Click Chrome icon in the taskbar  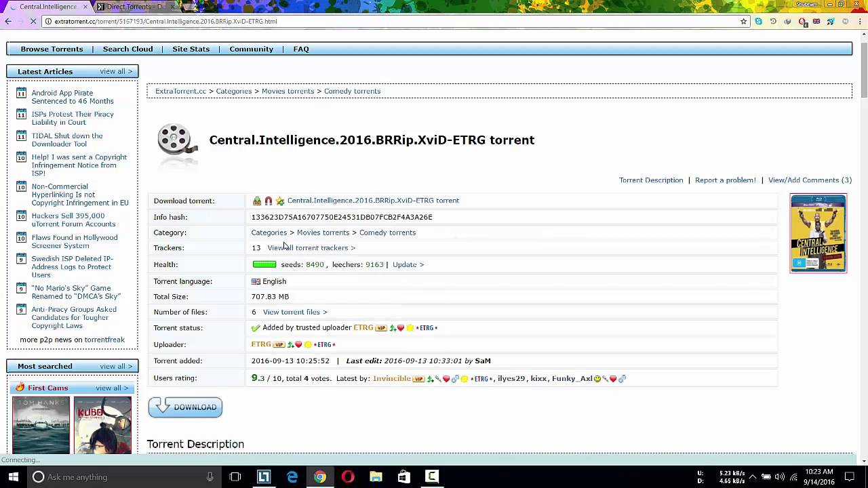coord(320,476)
